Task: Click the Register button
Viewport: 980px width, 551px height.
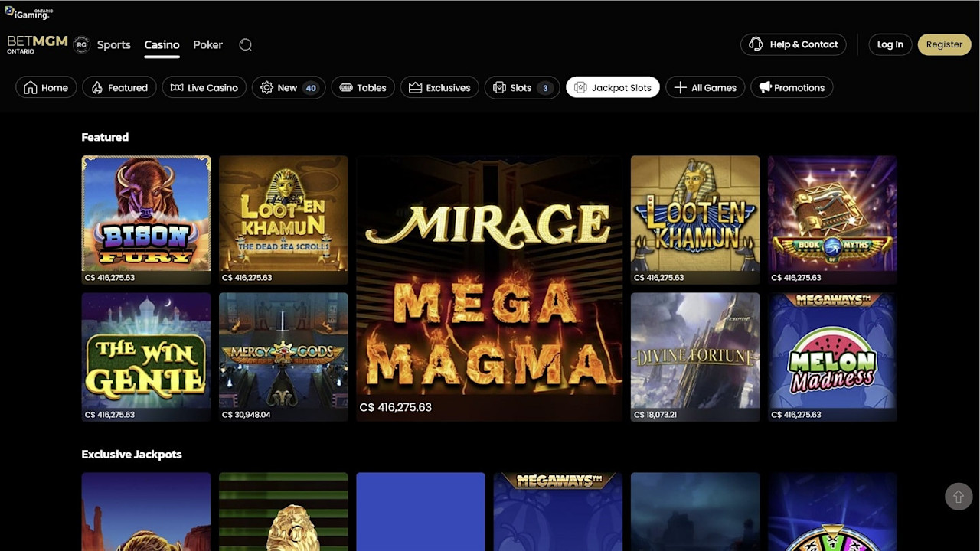Action: tap(944, 44)
